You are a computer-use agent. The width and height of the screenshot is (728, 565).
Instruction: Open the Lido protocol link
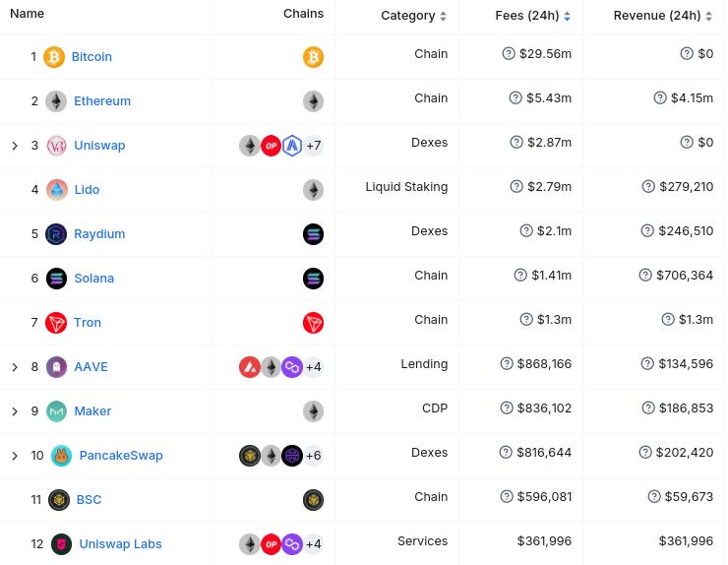click(x=87, y=190)
